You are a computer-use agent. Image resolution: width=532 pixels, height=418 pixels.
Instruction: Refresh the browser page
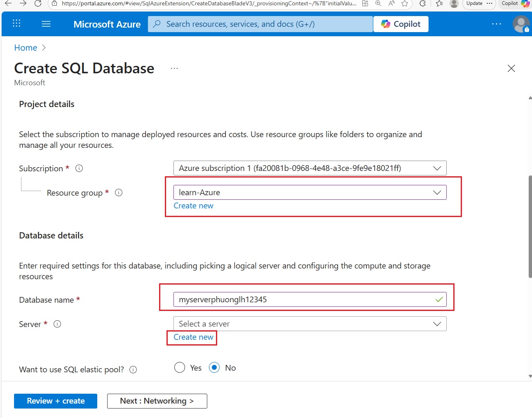coord(37,3)
